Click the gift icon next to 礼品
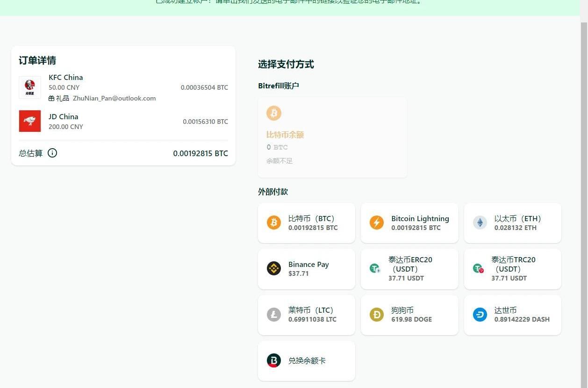588x388 pixels. pos(51,99)
